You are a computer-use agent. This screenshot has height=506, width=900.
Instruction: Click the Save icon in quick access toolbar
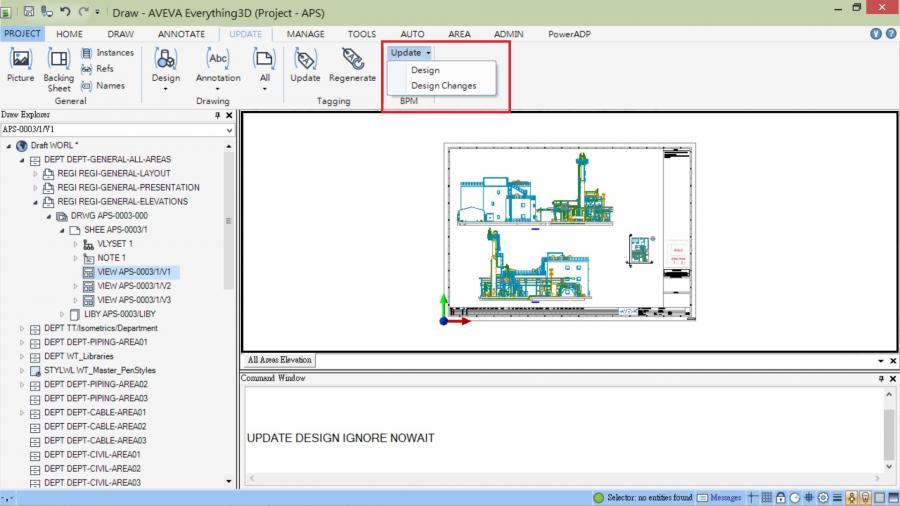click(x=29, y=11)
